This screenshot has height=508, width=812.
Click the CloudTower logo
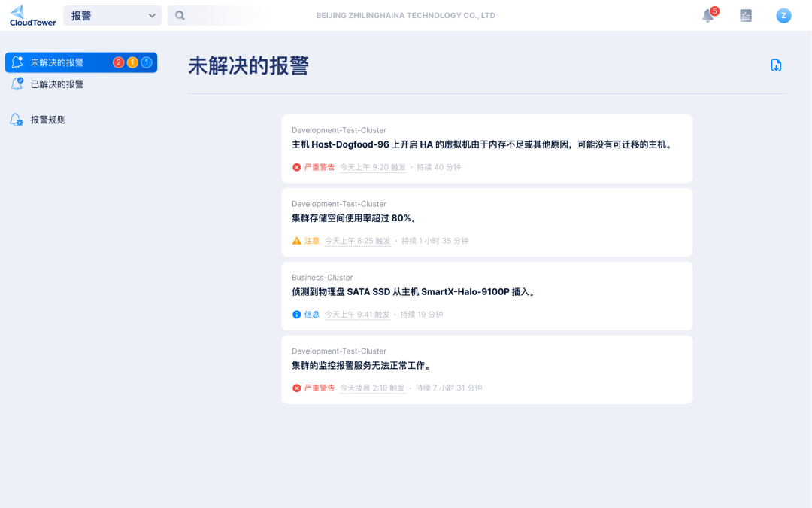tap(32, 16)
